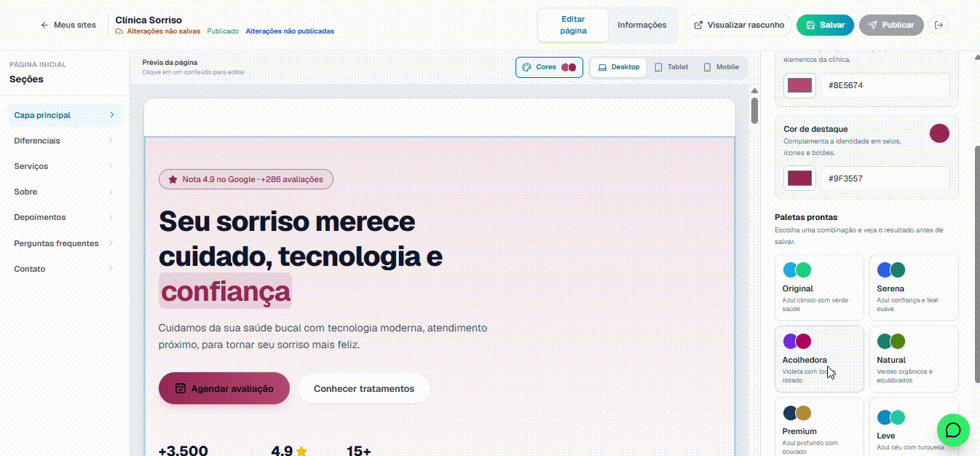
Task: Click the Clínica Sorriso site title
Action: 149,20
